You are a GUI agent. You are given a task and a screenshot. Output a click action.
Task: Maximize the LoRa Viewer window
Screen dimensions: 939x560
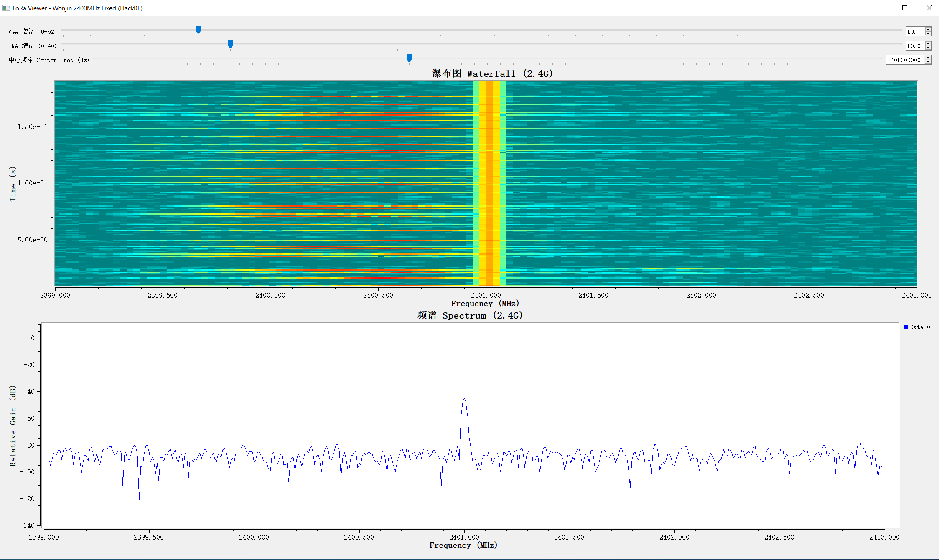[905, 8]
